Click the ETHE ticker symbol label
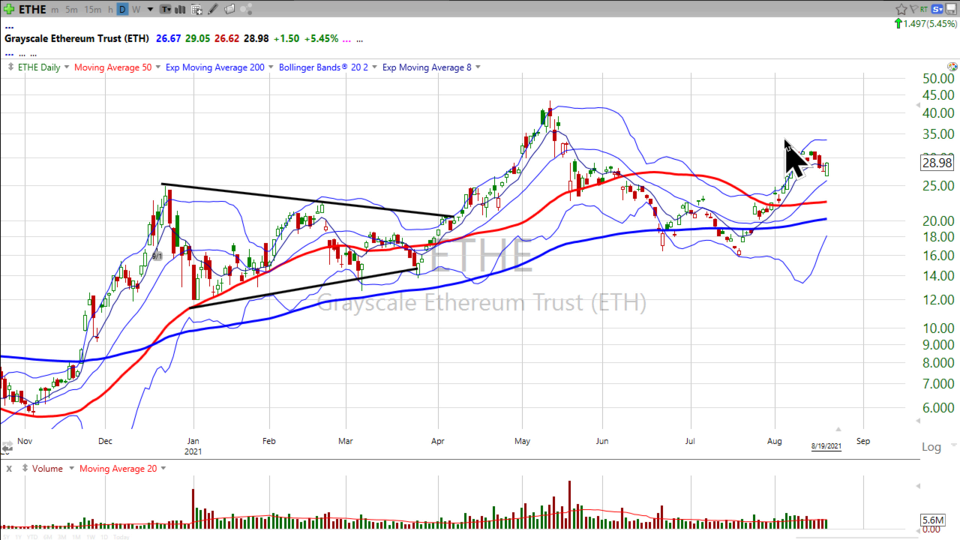Viewport: 960px width, 540px height. point(34,9)
